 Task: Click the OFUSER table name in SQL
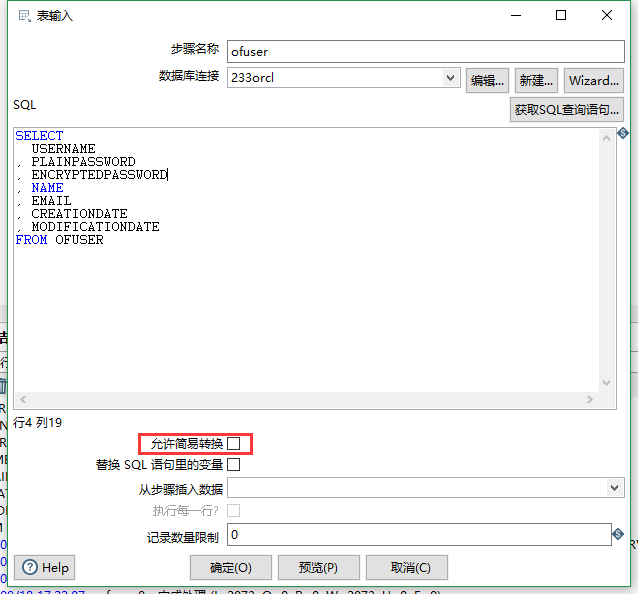[79, 240]
